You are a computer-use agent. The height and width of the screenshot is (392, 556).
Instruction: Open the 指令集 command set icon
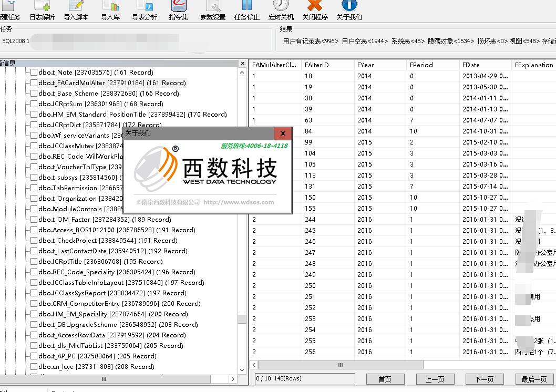point(179,11)
